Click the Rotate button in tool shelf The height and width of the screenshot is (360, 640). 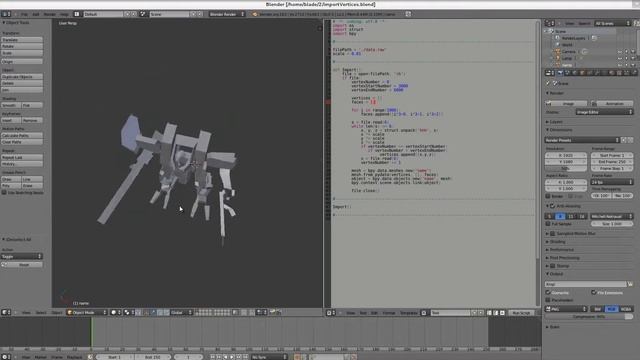tap(22, 47)
